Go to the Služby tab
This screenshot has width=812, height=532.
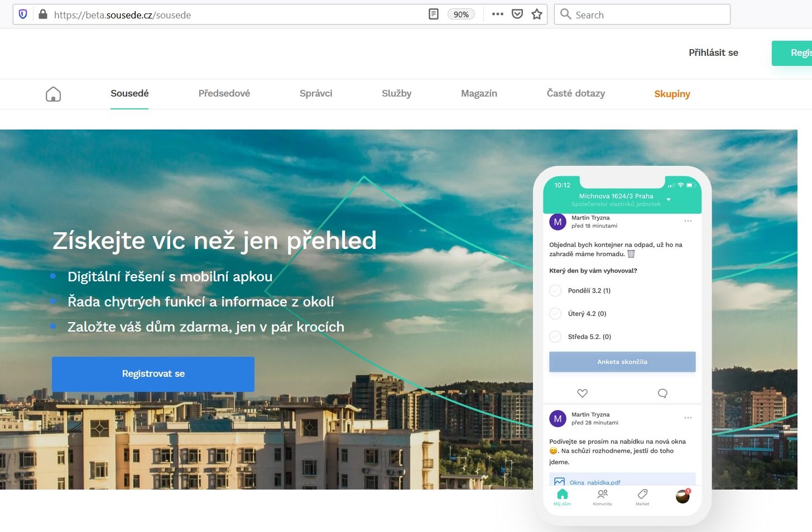tap(397, 93)
